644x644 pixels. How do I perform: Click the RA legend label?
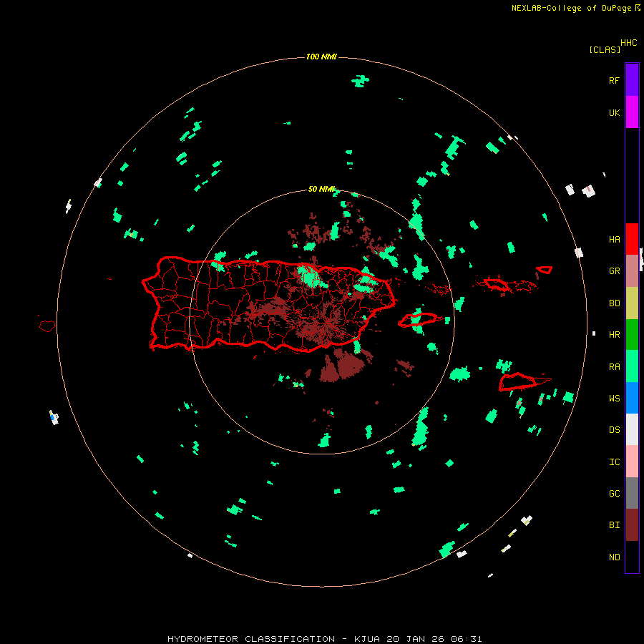(x=614, y=367)
